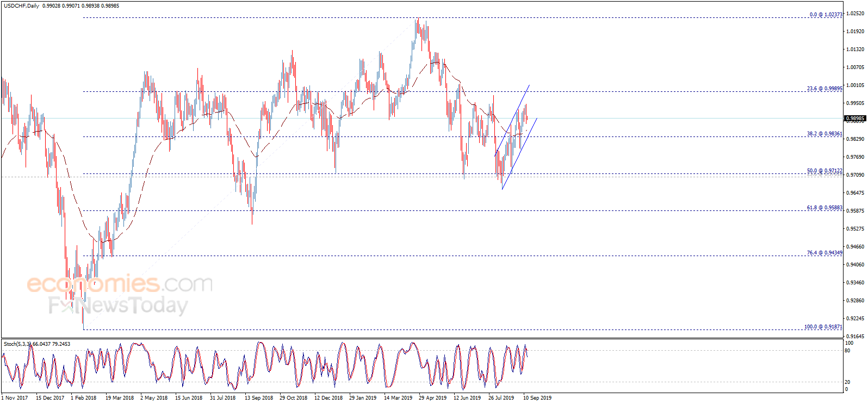This screenshot has width=868, height=404.
Task: Click the 0.91645 price axis value
Action: 855,337
